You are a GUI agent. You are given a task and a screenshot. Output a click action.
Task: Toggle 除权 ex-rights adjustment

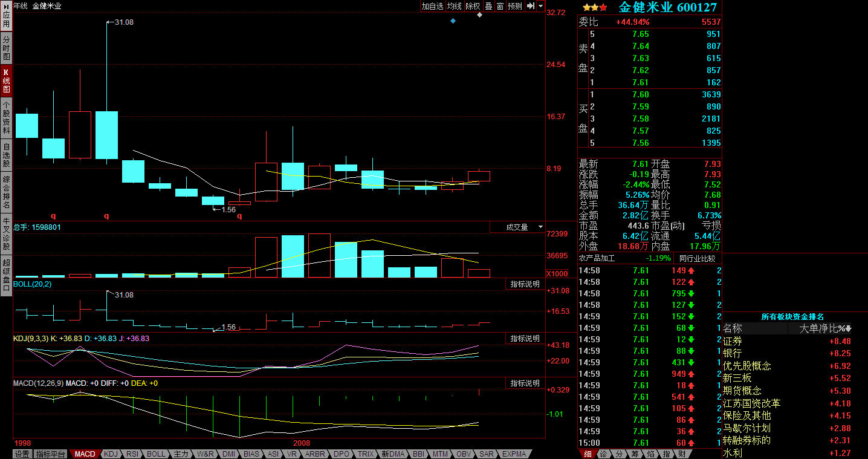point(473,6)
